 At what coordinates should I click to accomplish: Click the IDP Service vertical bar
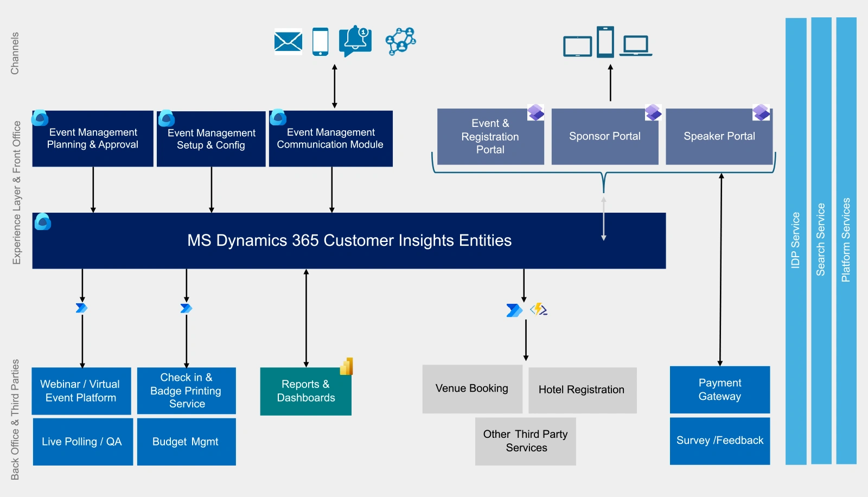796,241
